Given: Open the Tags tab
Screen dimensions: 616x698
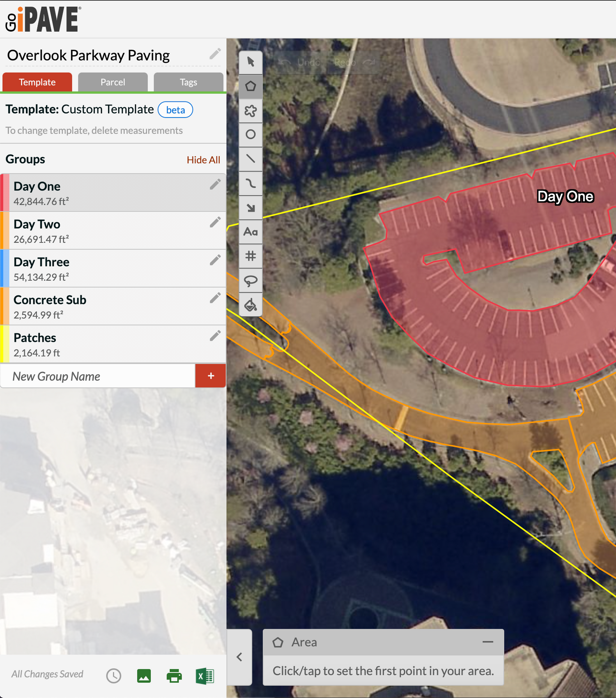Looking at the screenshot, I should click(188, 82).
